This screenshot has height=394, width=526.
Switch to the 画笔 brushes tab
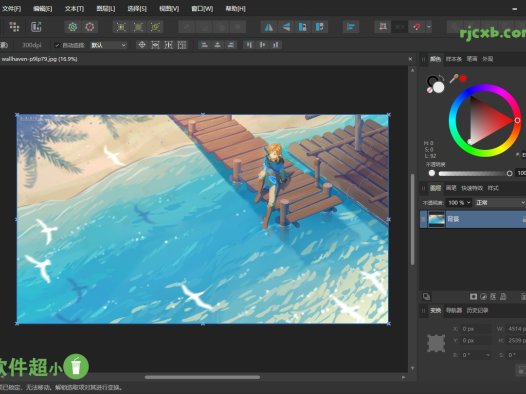click(451, 188)
